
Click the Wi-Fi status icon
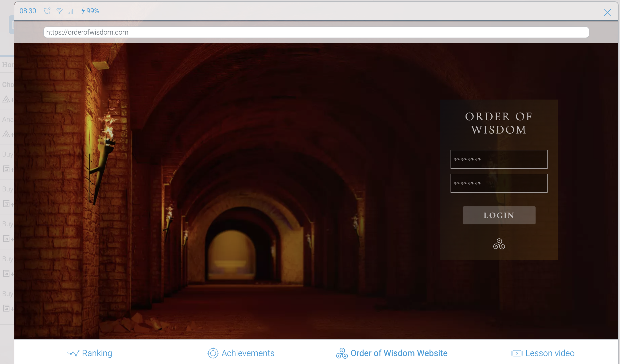59,11
